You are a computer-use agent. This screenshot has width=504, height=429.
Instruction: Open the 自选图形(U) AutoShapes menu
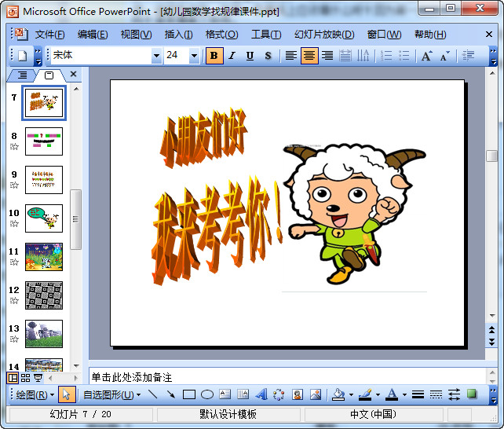click(x=111, y=395)
